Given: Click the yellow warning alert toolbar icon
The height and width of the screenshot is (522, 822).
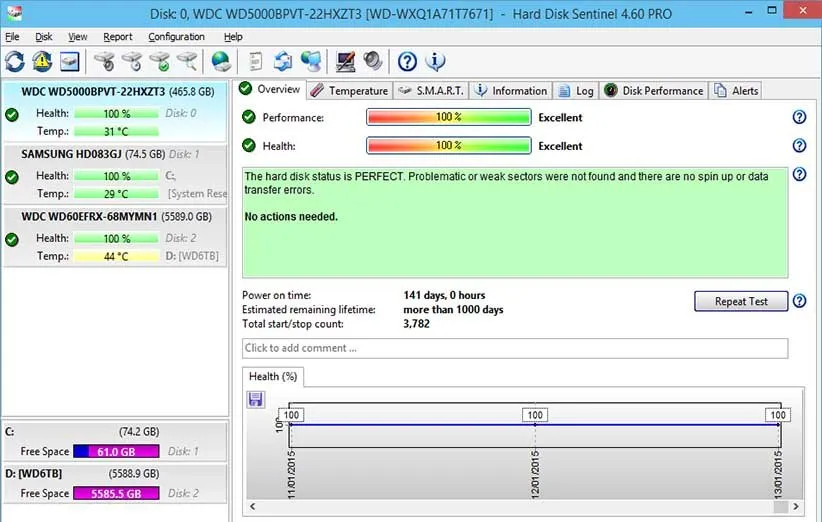Looking at the screenshot, I should [42, 62].
